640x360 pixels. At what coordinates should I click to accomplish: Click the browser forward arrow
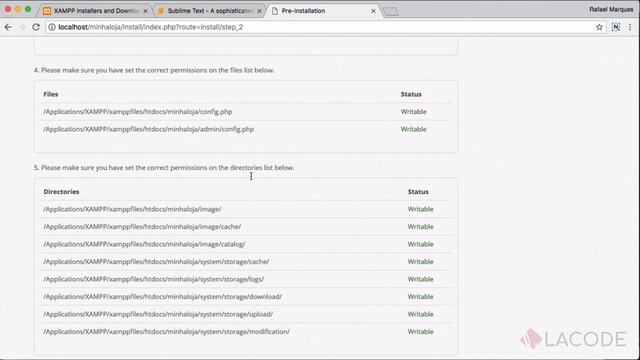coord(22,27)
